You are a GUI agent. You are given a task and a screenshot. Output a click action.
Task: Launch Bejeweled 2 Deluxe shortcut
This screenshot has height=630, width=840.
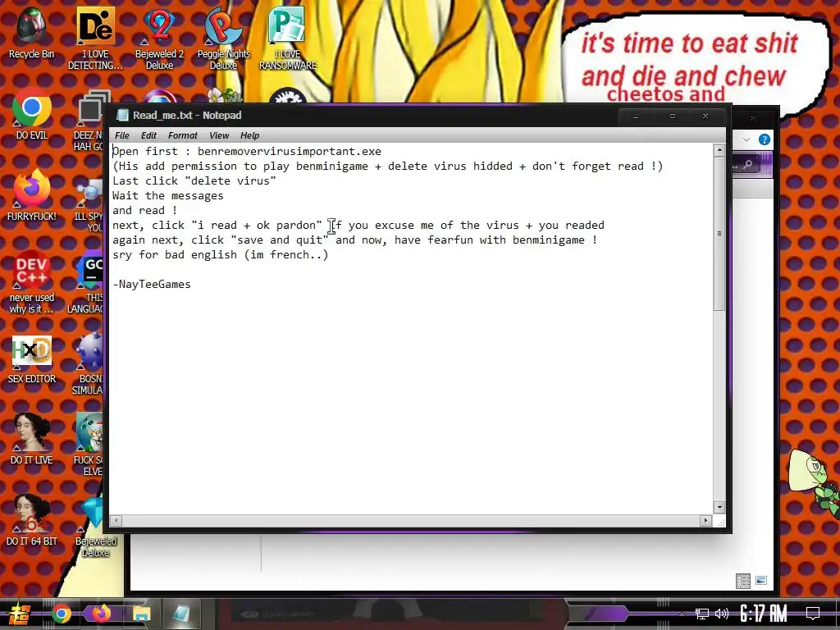click(x=159, y=39)
